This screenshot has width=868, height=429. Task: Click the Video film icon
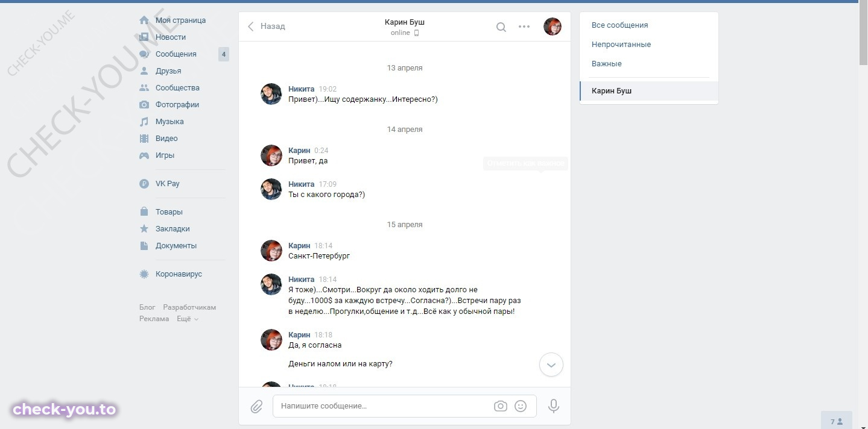tap(144, 139)
